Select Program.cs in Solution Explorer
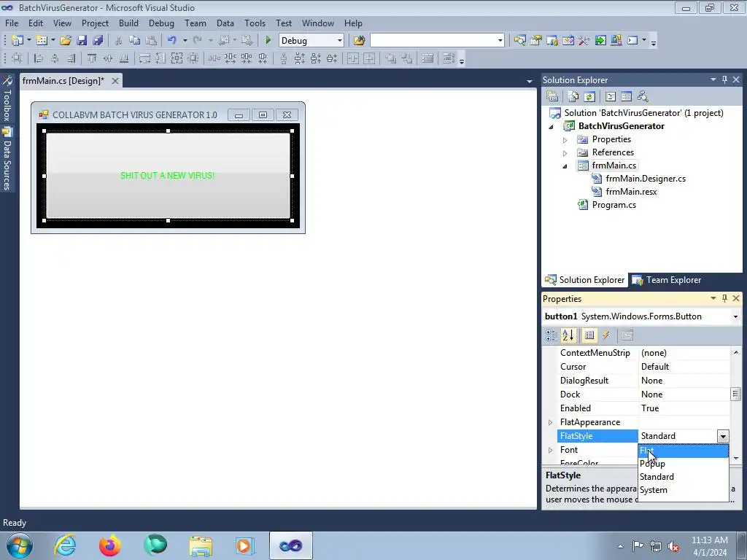 (614, 205)
